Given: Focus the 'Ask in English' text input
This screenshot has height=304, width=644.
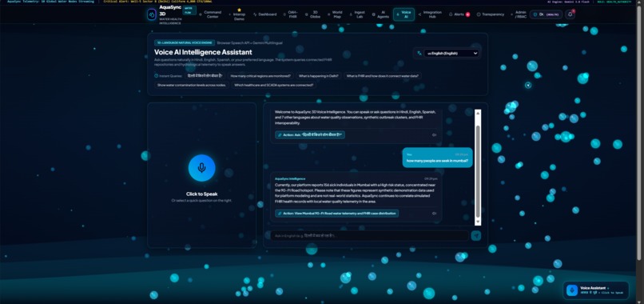Looking at the screenshot, I should point(369,236).
